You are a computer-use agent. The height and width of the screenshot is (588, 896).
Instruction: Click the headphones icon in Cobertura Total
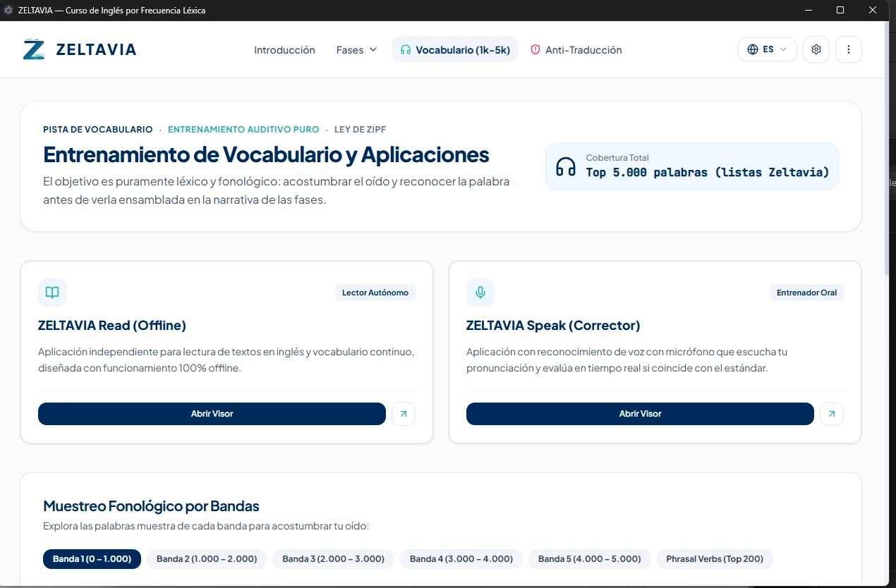pos(566,167)
